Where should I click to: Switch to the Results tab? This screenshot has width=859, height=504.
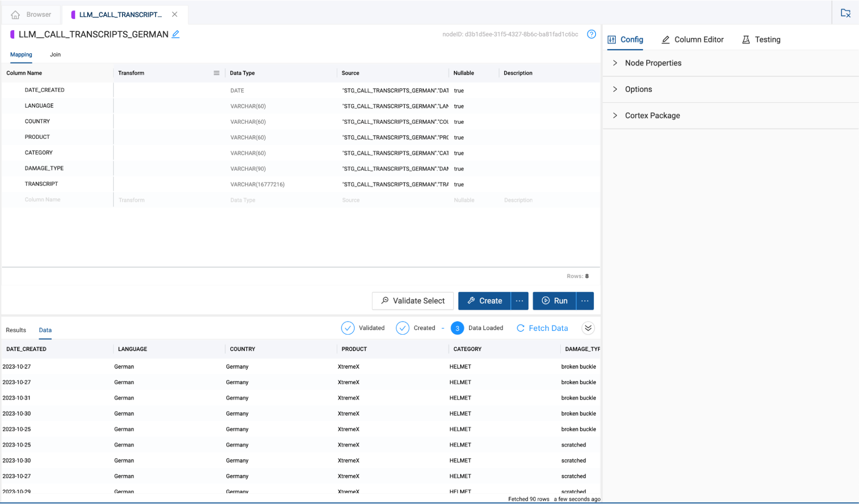pyautogui.click(x=16, y=330)
